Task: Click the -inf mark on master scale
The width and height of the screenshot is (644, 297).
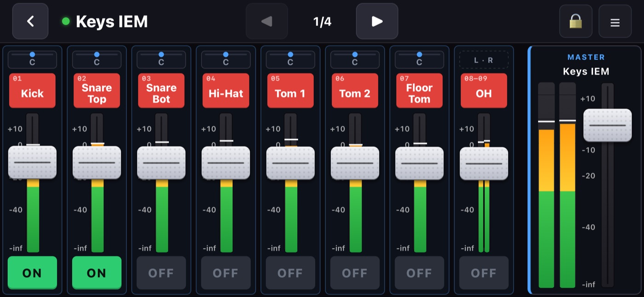Action: click(588, 285)
